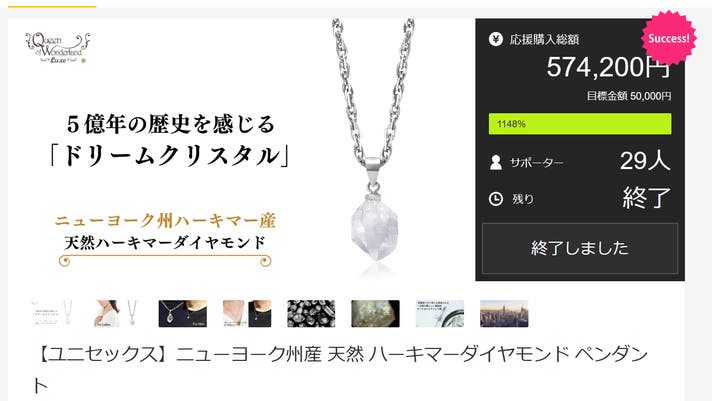Screen dimensions: 712x401
Task: Select the third thumbnail with dark pendant photo
Action: (183, 313)
